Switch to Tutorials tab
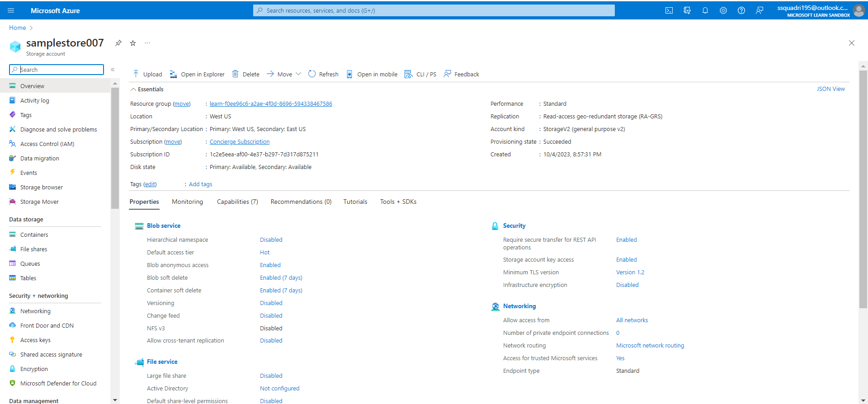 (355, 202)
